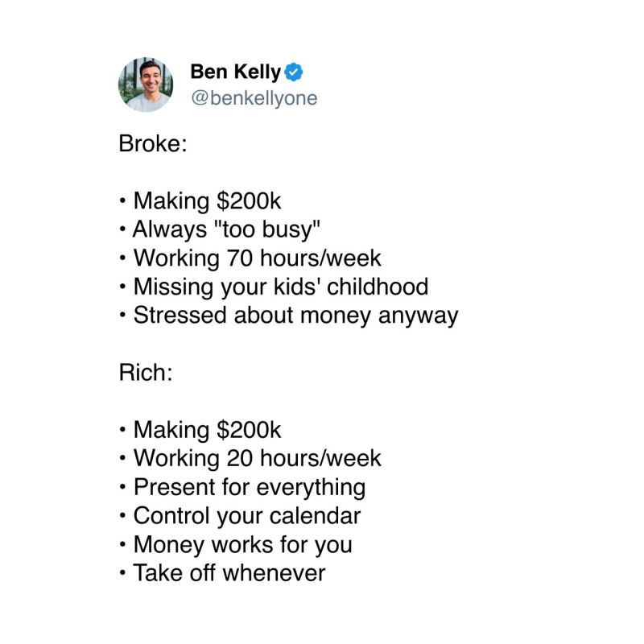Viewport: 644px width, 644px height.
Task: Open the @benkellyone handle link
Action: click(x=254, y=98)
